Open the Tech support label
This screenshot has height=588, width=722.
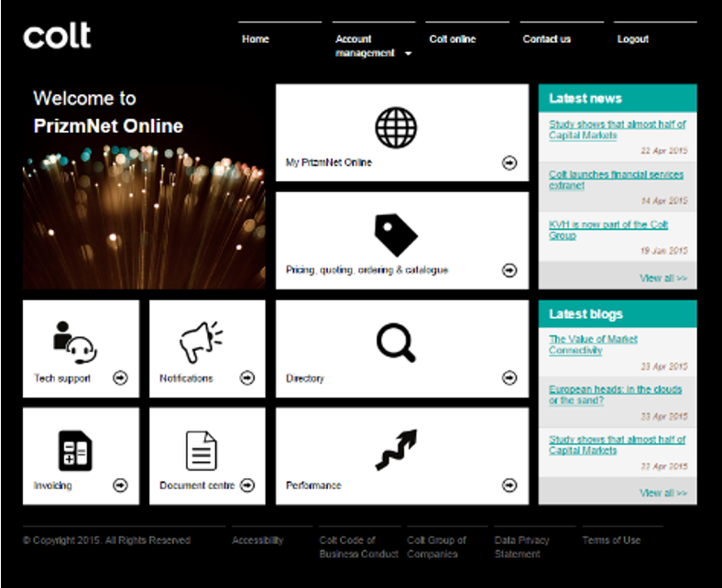coord(62,378)
